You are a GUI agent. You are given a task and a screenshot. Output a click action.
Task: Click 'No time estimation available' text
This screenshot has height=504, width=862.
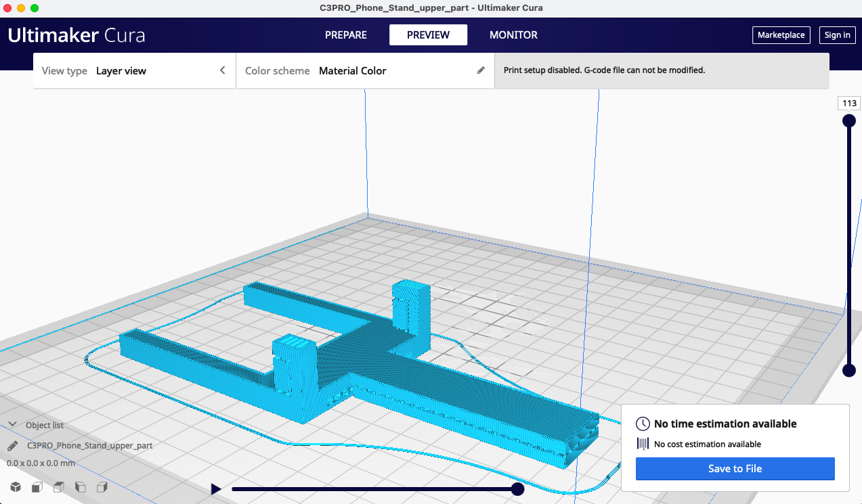point(725,424)
